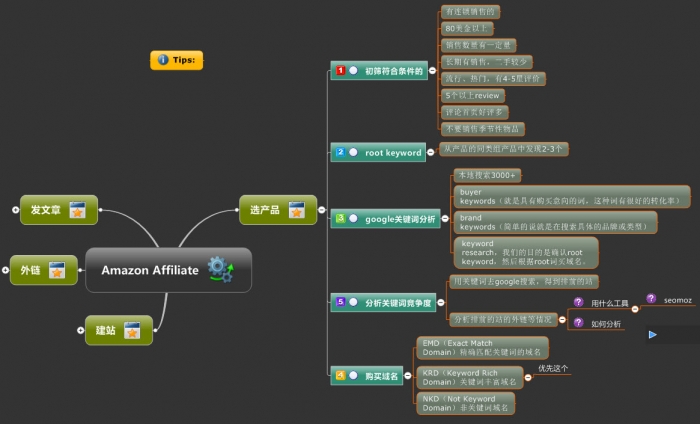
Task: Click the red priority 1 marker icon
Action: click(341, 71)
